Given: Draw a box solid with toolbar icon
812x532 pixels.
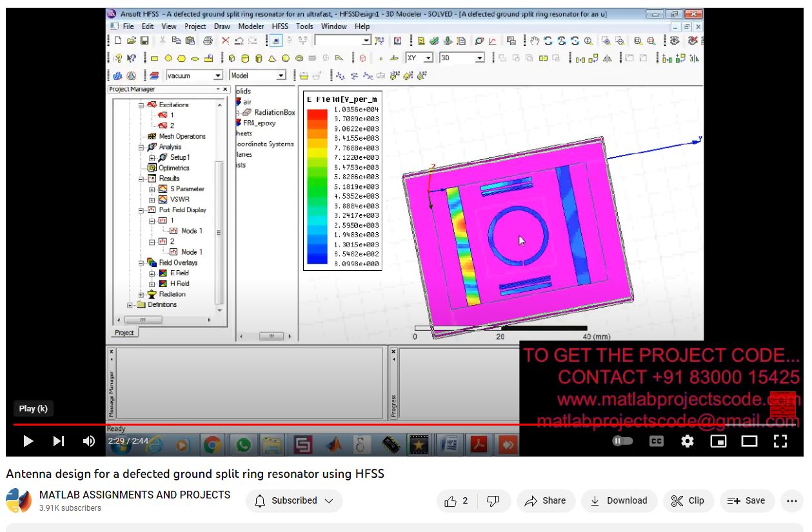Looking at the screenshot, I should [231, 58].
